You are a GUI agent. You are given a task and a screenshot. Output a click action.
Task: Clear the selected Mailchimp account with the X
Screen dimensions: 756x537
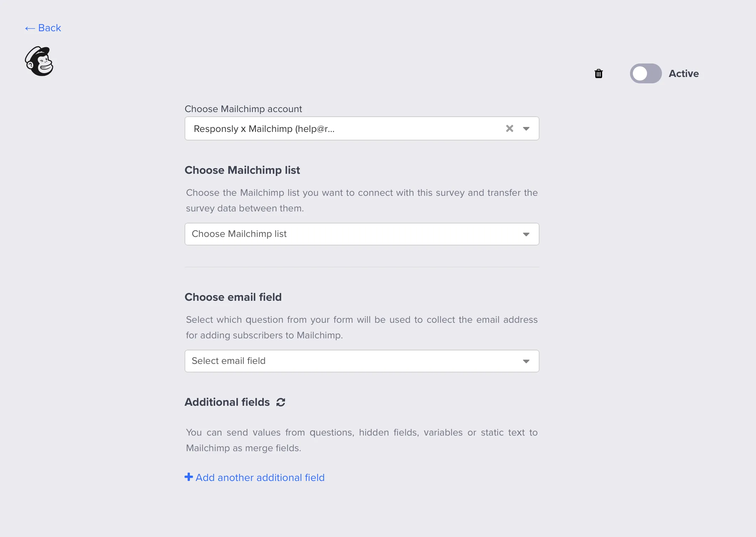tap(510, 128)
